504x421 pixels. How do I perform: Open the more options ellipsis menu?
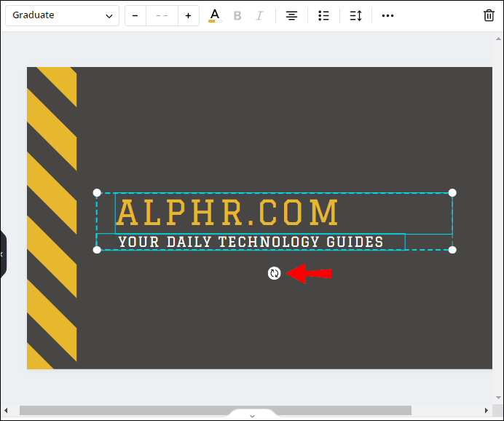point(387,15)
